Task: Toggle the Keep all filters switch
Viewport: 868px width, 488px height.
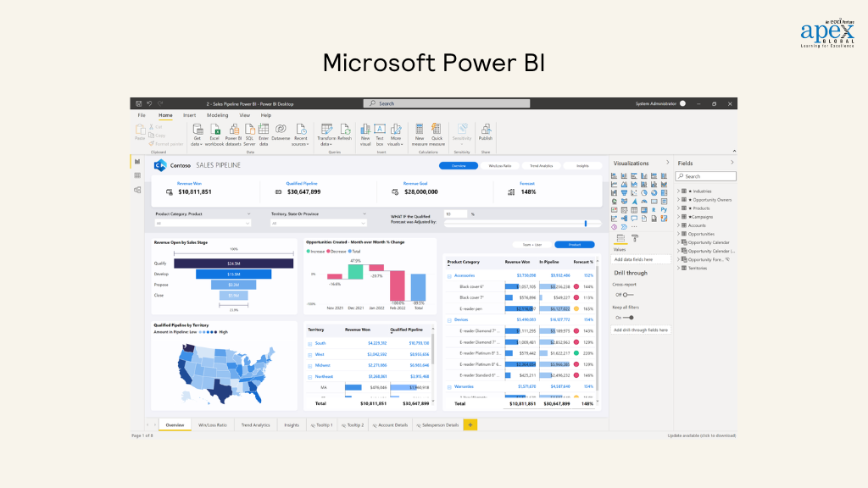Action: (x=628, y=318)
